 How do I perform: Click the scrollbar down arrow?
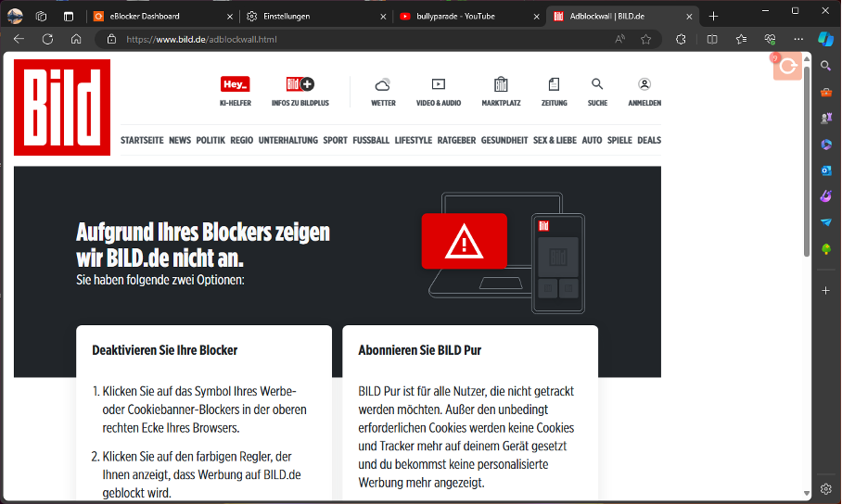(807, 493)
